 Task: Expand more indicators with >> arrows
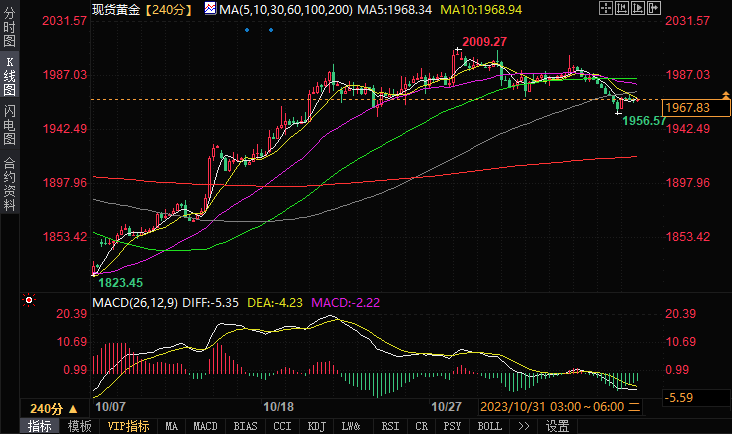pyautogui.click(x=524, y=426)
